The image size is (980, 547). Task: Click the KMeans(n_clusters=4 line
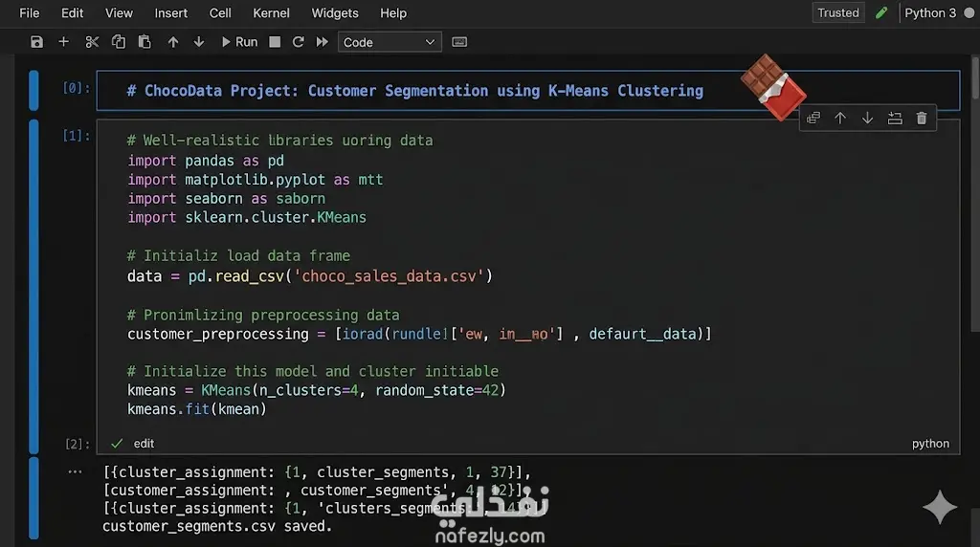coord(316,390)
